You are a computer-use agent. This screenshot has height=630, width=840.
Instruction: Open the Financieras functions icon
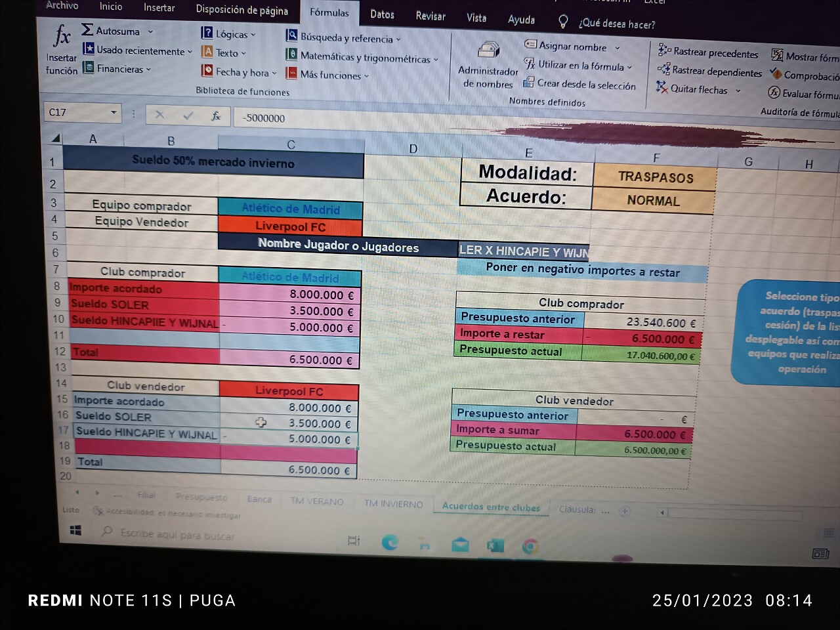(89, 68)
